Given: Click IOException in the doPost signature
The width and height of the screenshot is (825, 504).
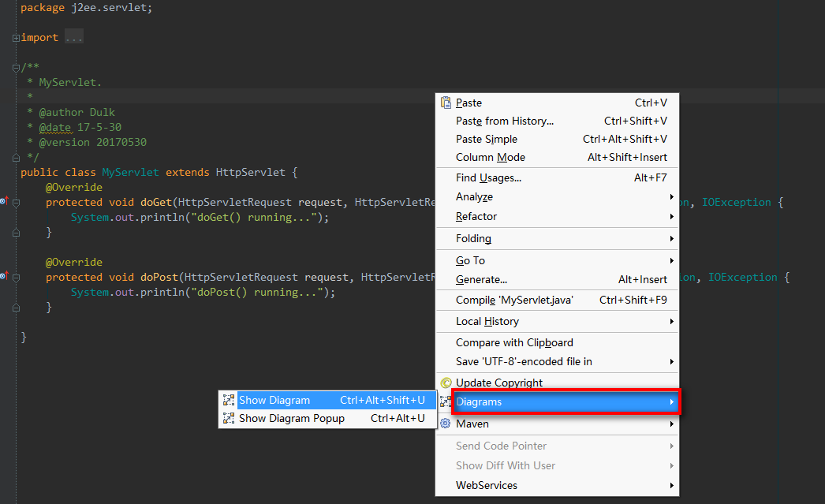Looking at the screenshot, I should point(742,278).
